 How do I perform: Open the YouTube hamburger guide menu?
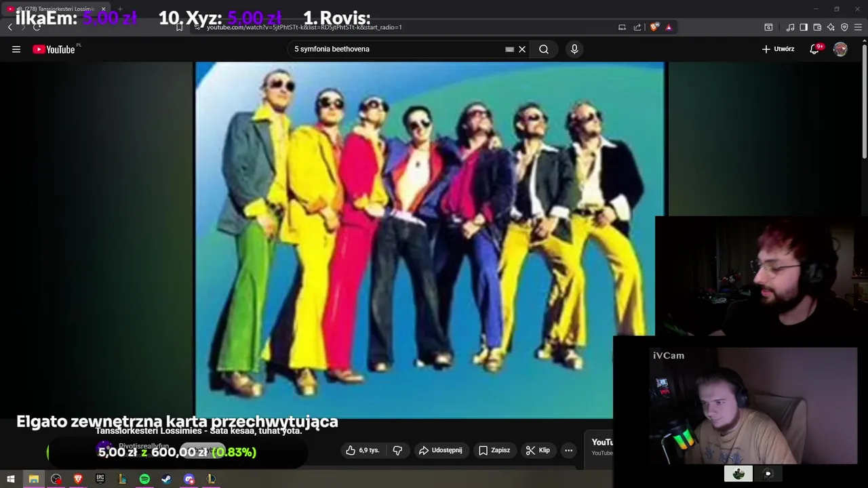click(16, 49)
